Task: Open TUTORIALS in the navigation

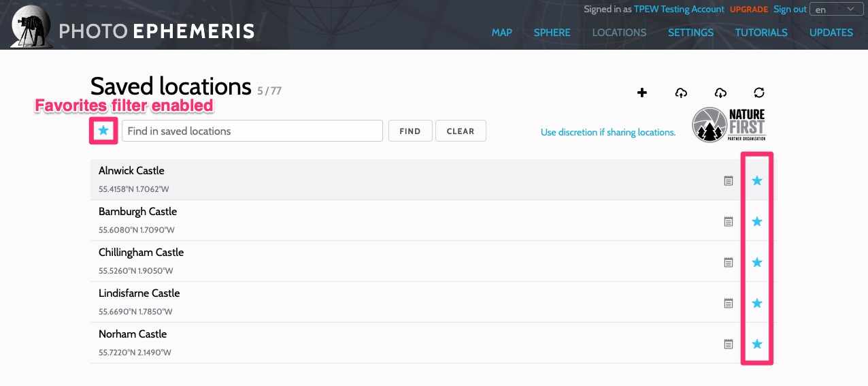Action: (761, 32)
